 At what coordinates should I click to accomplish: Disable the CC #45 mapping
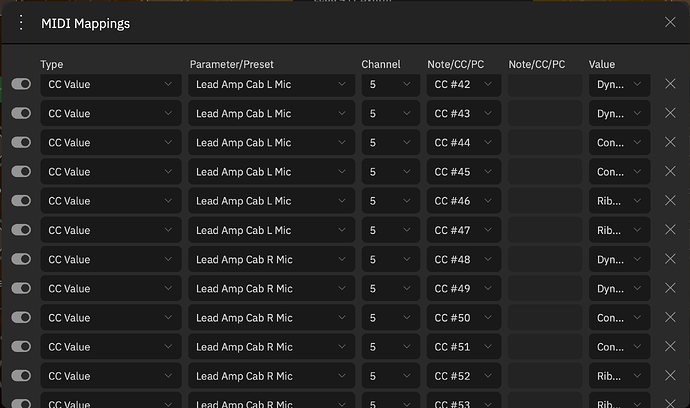pyautogui.click(x=21, y=171)
